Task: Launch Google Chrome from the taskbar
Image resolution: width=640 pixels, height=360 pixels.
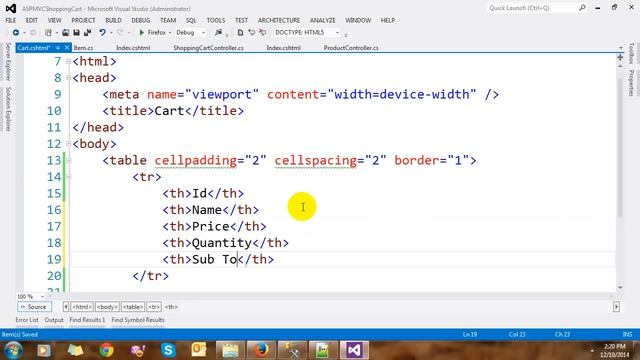Action: [107, 350]
